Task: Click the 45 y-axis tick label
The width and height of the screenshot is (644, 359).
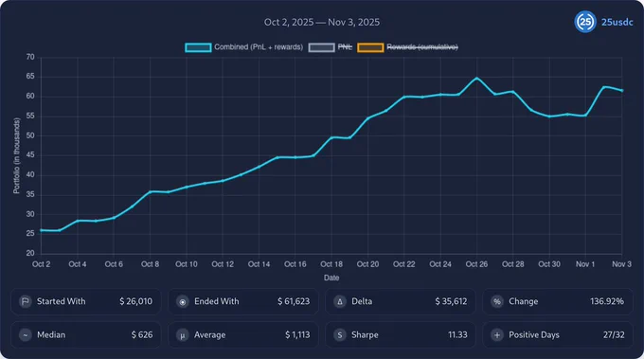Action: [x=30, y=155]
